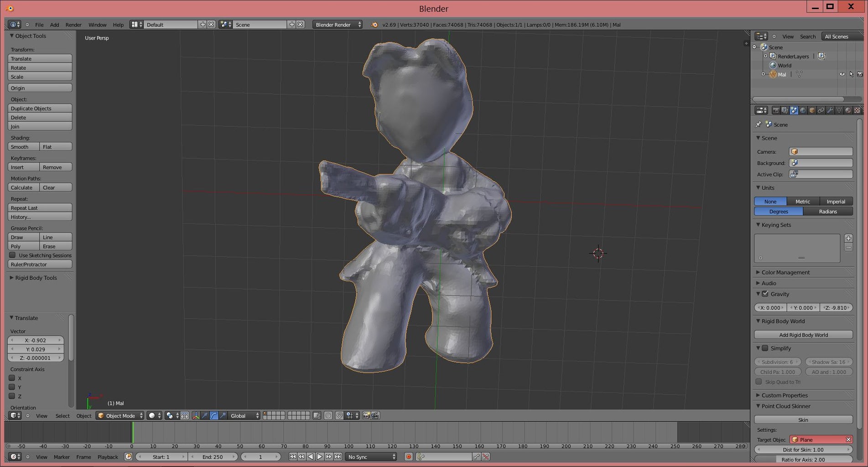868x467 pixels.
Task: Open the Render properties tab camera icon
Action: pyautogui.click(x=775, y=110)
